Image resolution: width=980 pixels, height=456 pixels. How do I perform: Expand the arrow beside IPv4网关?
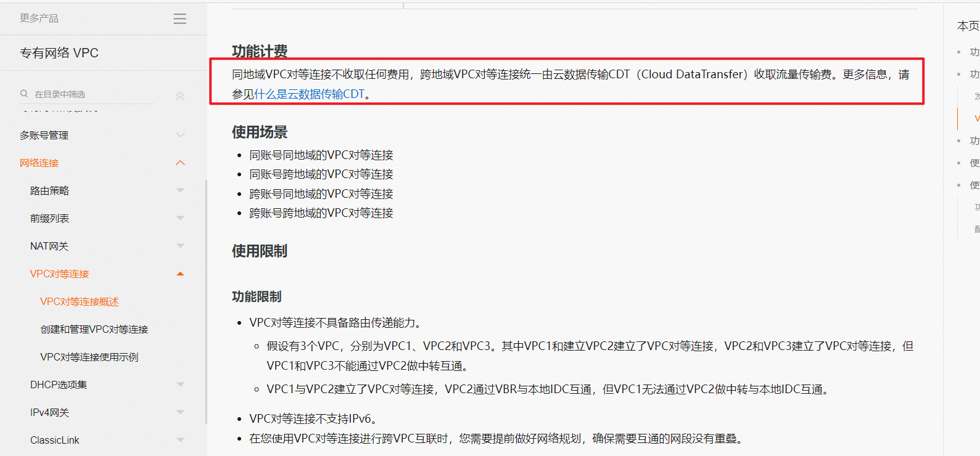(180, 412)
